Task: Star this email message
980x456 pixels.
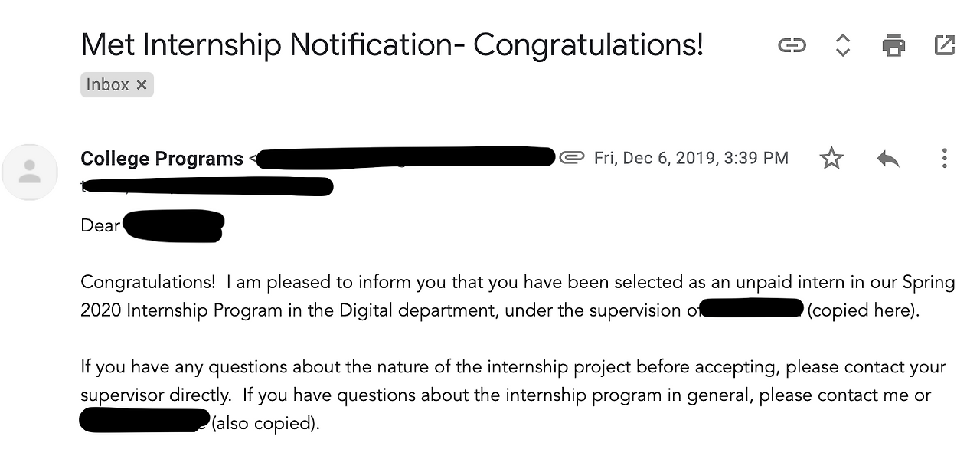Action: coord(831,159)
